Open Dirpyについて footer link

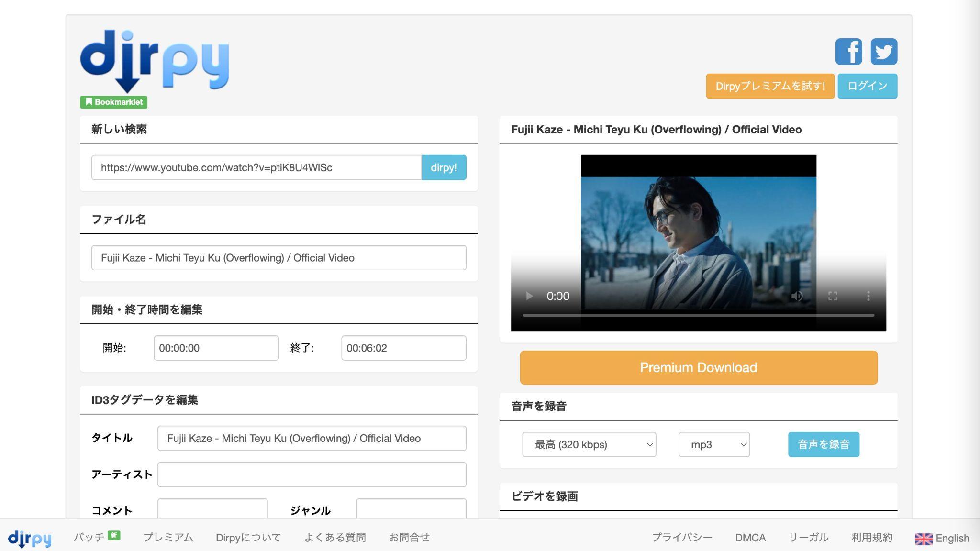[x=248, y=538]
